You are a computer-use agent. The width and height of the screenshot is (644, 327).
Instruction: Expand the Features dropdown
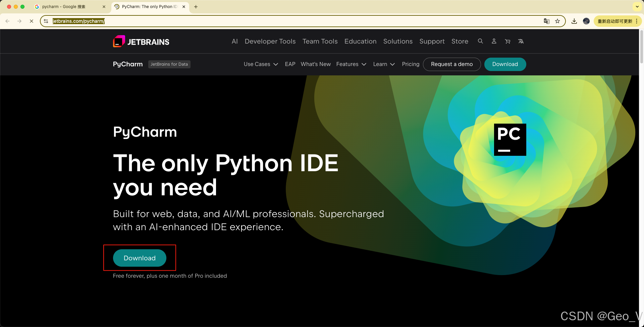tap(351, 64)
